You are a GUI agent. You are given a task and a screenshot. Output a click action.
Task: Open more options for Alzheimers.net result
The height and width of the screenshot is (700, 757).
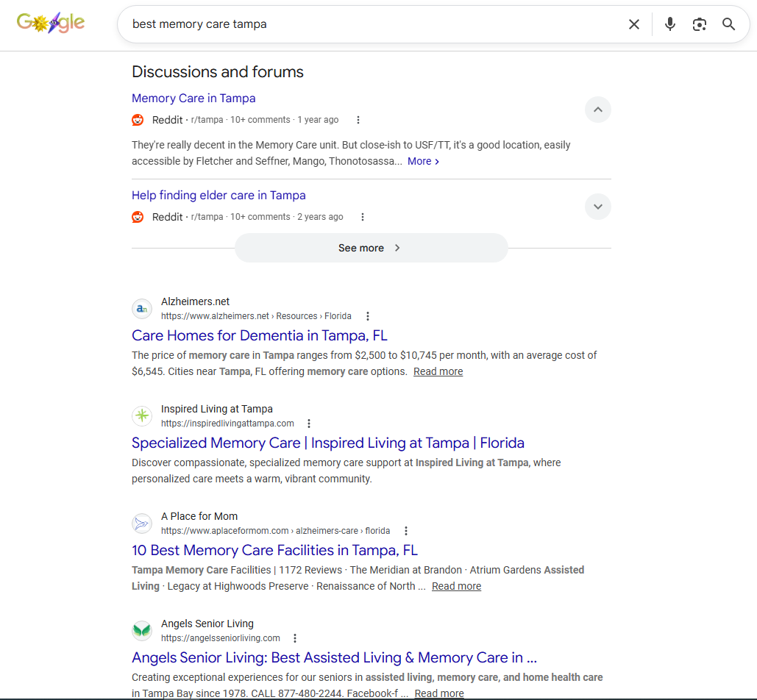click(x=368, y=316)
